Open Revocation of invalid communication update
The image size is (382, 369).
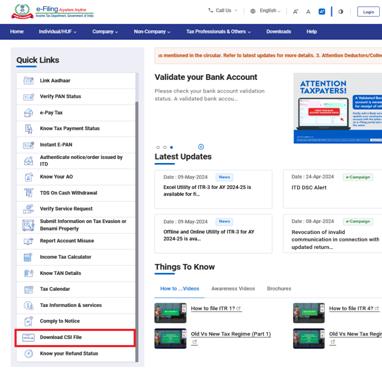pyautogui.click(x=332, y=233)
